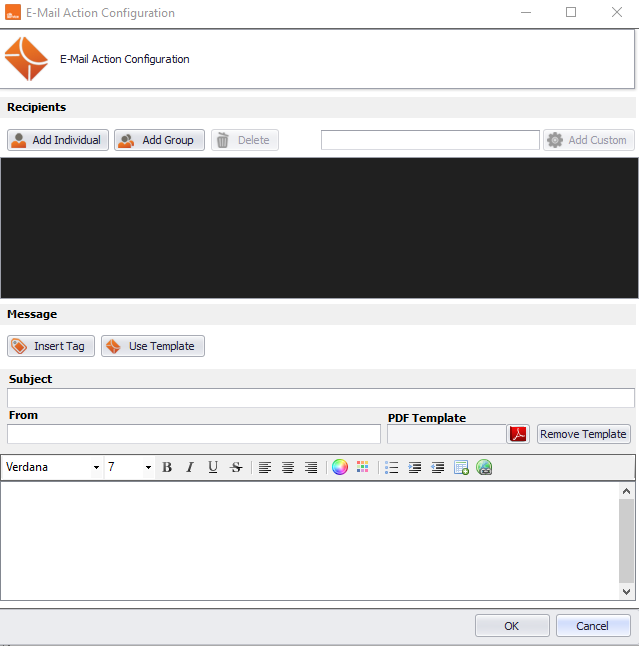The image size is (639, 646).
Task: Browse for PDF template file
Action: pos(518,434)
